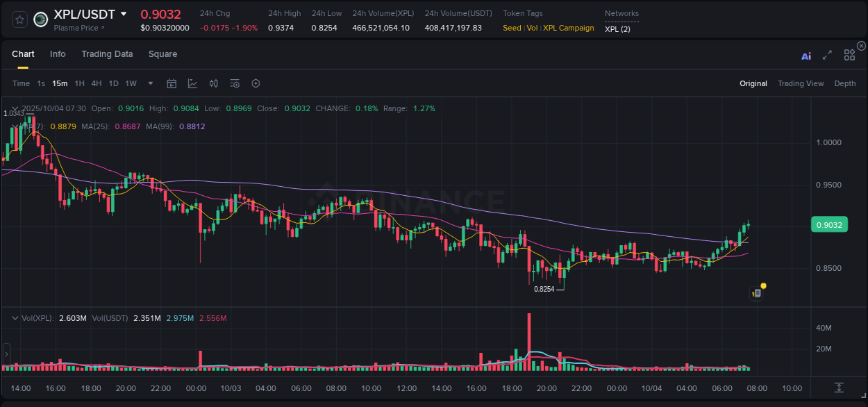
Task: Click the Plasma Price link
Action: coord(76,28)
